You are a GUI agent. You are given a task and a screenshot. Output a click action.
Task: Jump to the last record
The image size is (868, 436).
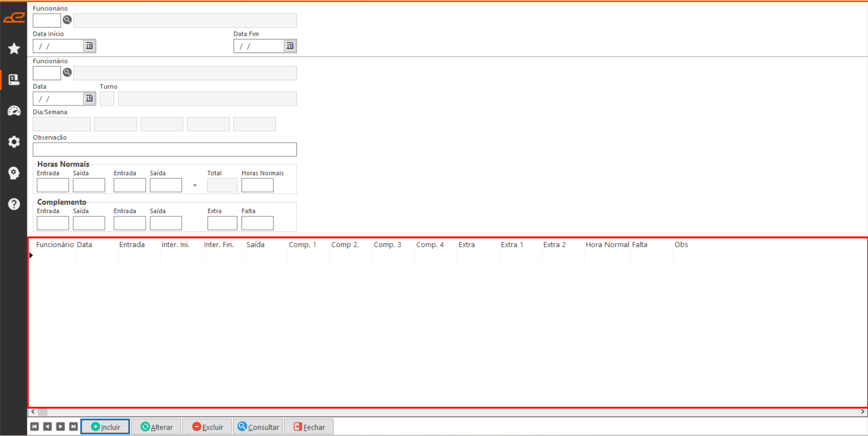(73, 426)
